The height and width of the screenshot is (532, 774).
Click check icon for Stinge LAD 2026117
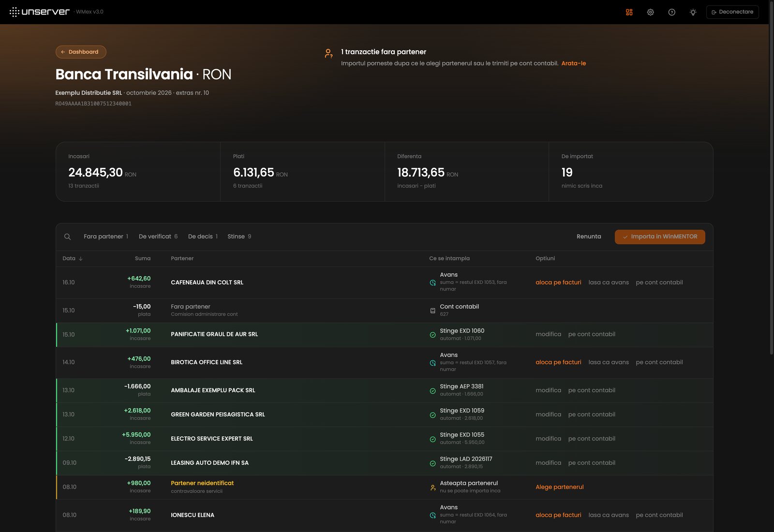pos(432,463)
